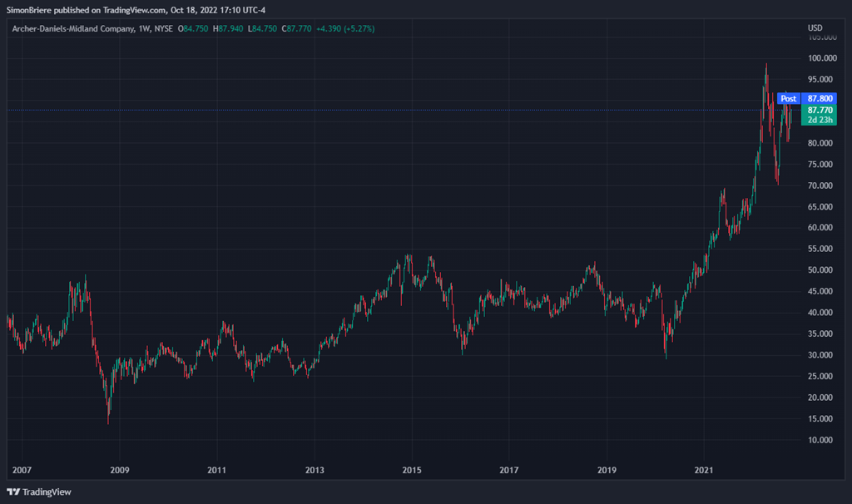The width and height of the screenshot is (852, 504).
Task: Click the Archer-Daniels-Midland Company symbol title
Action: click(x=73, y=28)
